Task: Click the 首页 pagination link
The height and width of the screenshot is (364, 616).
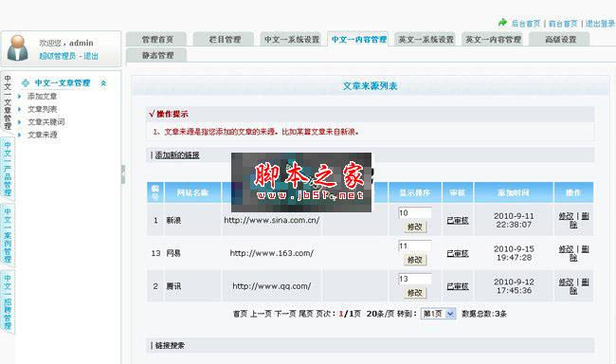Action: coord(240,314)
